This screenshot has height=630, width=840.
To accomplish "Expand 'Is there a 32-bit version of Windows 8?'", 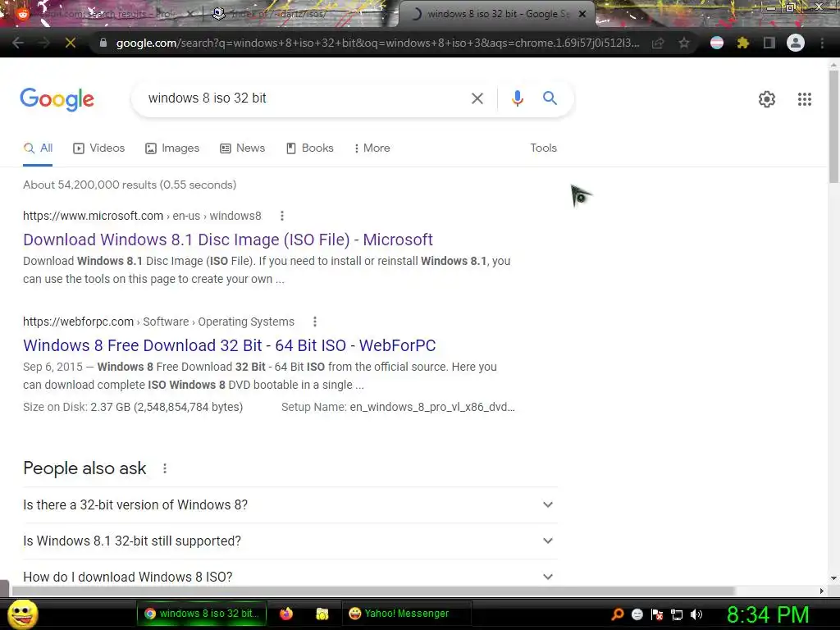I will point(290,504).
